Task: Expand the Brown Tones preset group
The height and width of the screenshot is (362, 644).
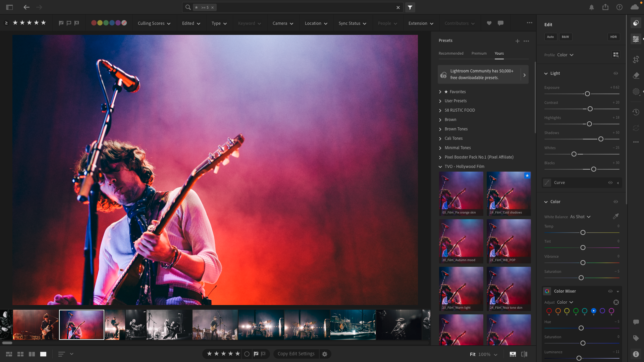Action: (456, 129)
